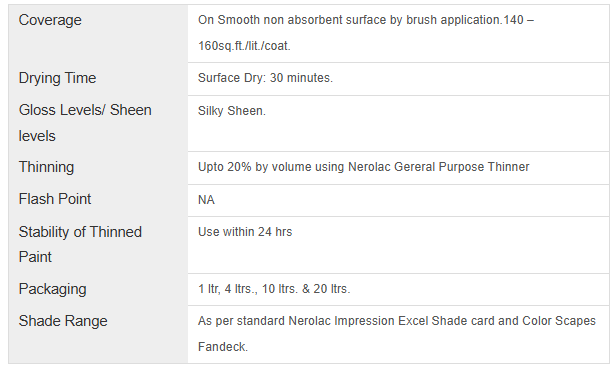The height and width of the screenshot is (367, 616).
Task: Click the Coverage row label
Action: pyautogui.click(x=50, y=20)
